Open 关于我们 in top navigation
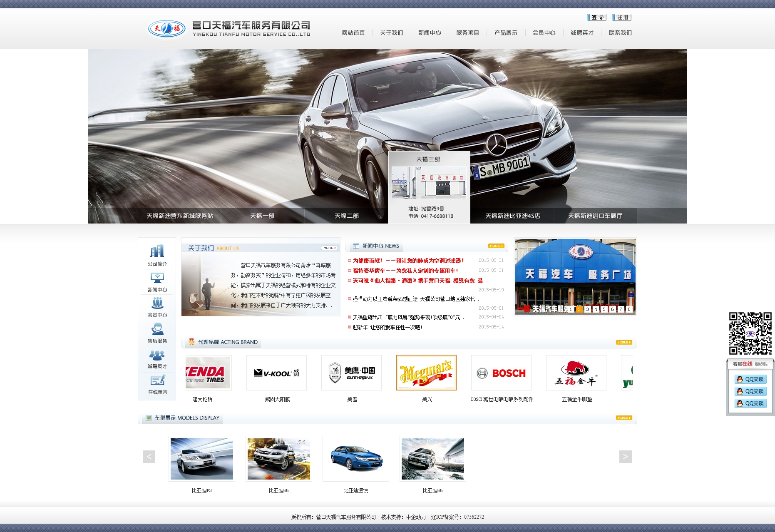This screenshot has width=775, height=532. pyautogui.click(x=392, y=33)
